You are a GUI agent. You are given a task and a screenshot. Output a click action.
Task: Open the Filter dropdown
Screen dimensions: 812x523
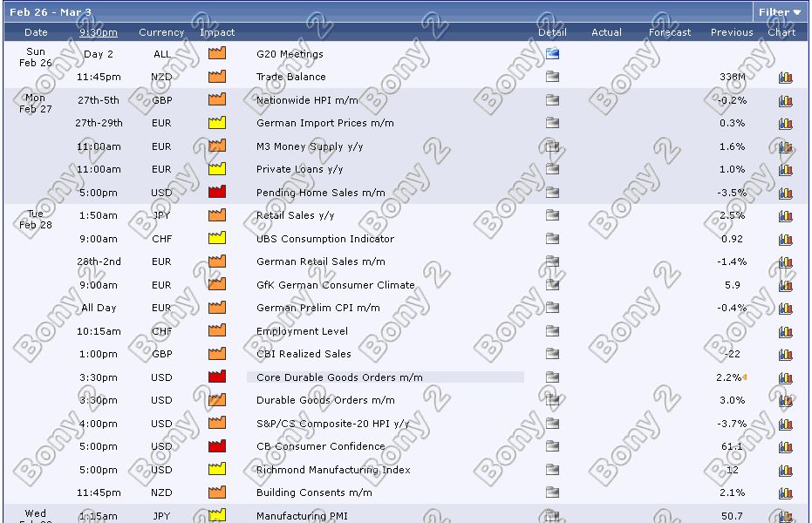point(779,12)
